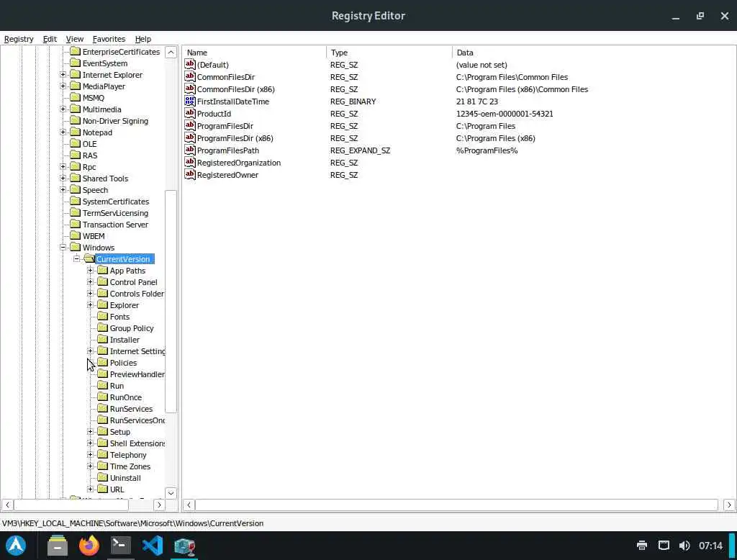Open the Help menu
The height and width of the screenshot is (560, 737).
click(x=143, y=39)
